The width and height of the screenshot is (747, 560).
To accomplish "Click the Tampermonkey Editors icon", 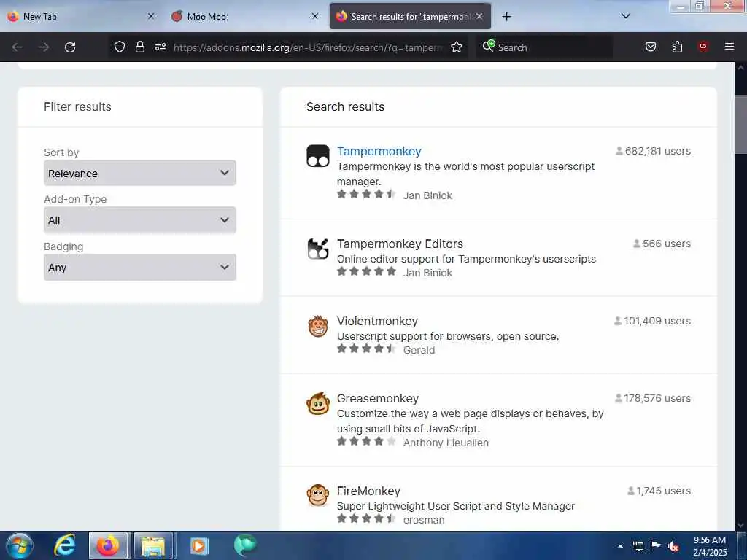I will tap(318, 248).
